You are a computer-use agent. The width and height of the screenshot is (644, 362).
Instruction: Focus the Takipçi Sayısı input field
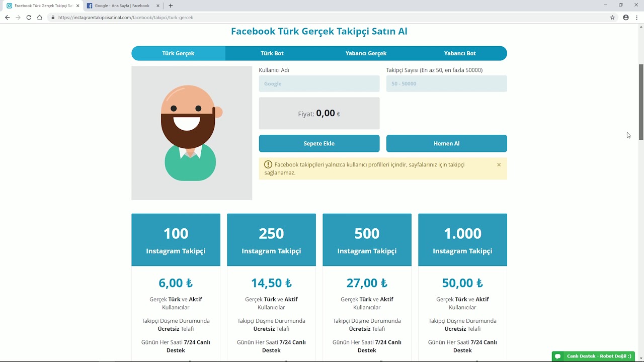point(447,83)
